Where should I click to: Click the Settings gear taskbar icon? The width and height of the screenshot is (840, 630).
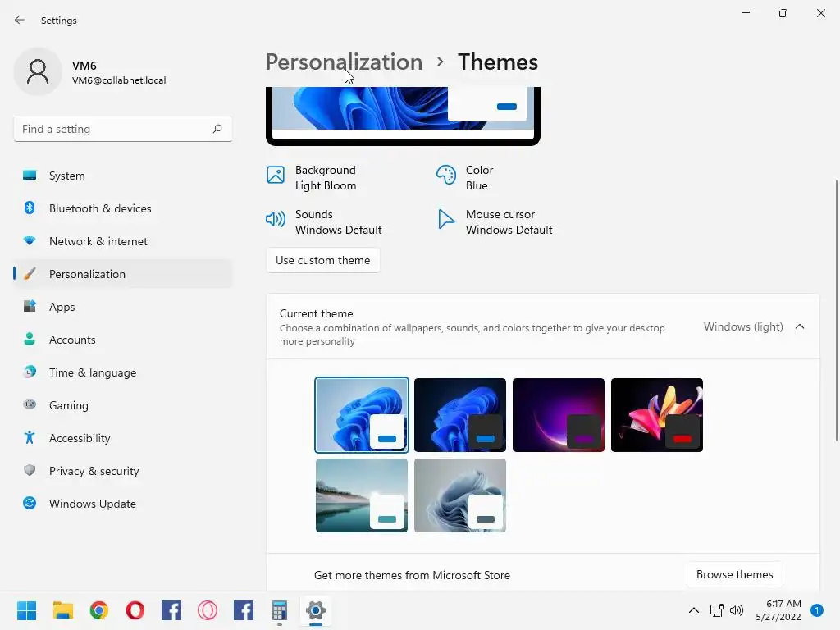click(316, 610)
